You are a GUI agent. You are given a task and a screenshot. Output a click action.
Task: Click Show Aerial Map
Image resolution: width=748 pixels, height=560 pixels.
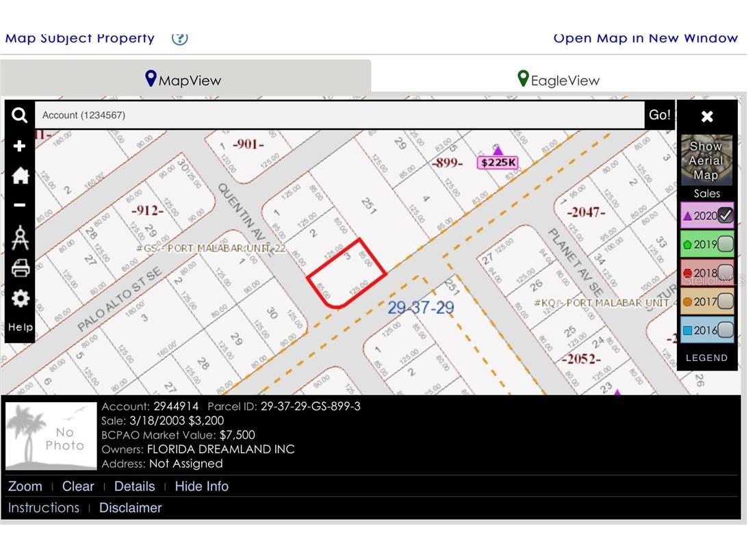[706, 160]
